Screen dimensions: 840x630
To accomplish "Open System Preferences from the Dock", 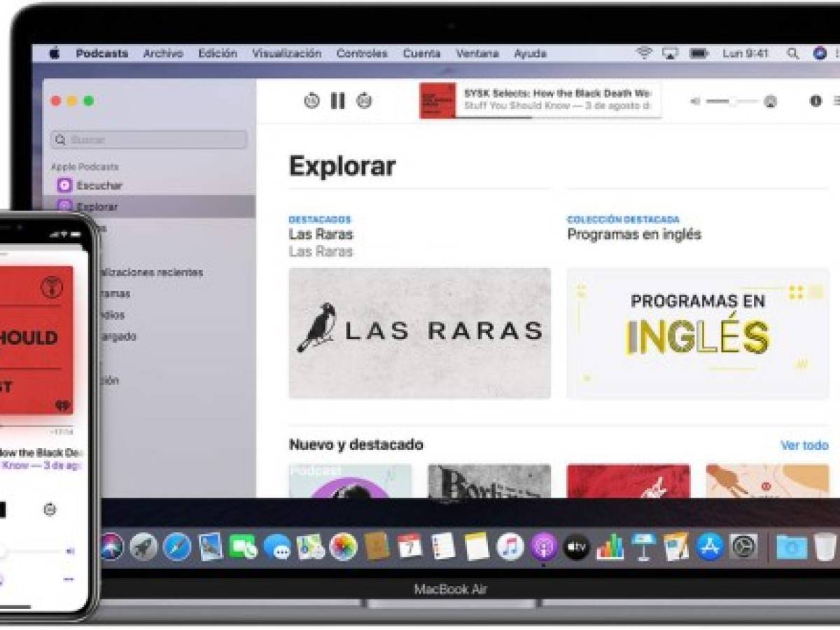I will click(x=743, y=547).
